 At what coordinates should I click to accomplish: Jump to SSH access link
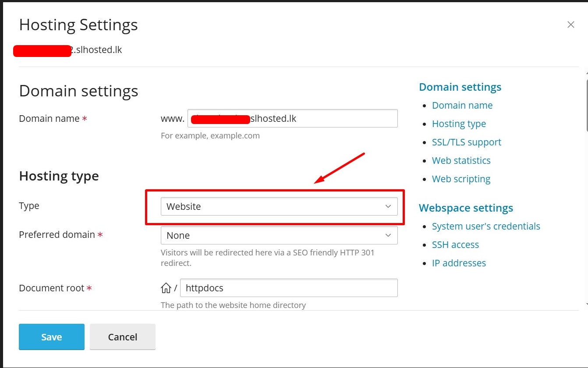coord(455,245)
